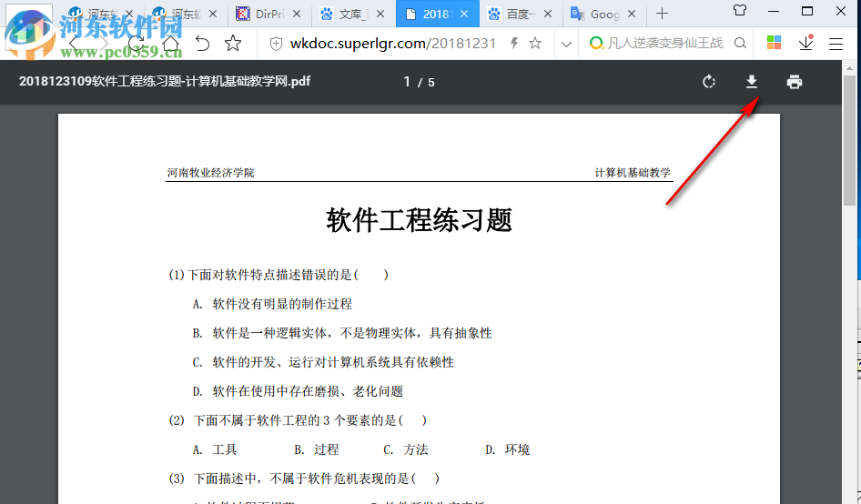Screen dimensions: 861x504
Task: Click option C 软件的开发、运行对计算机系统具有依赖性
Action: tap(323, 362)
